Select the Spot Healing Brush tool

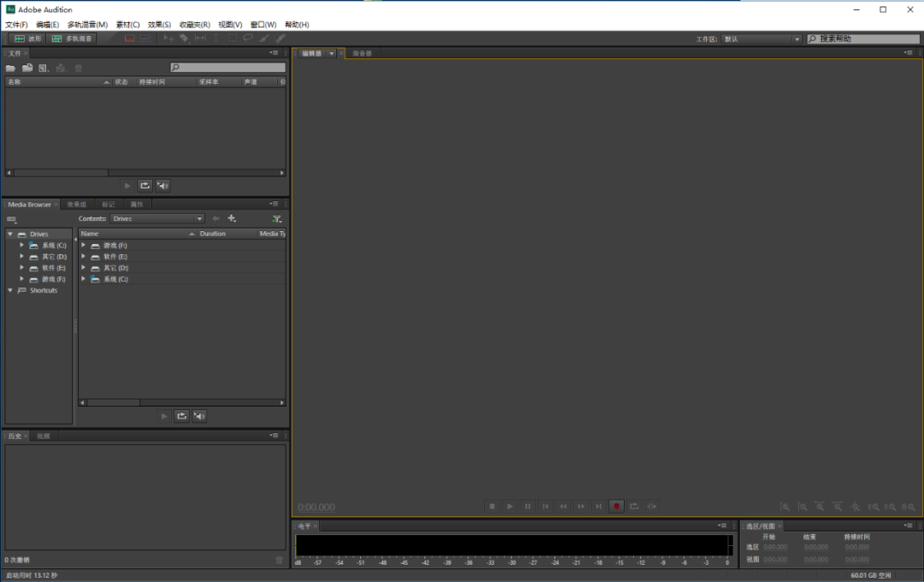tap(280, 39)
